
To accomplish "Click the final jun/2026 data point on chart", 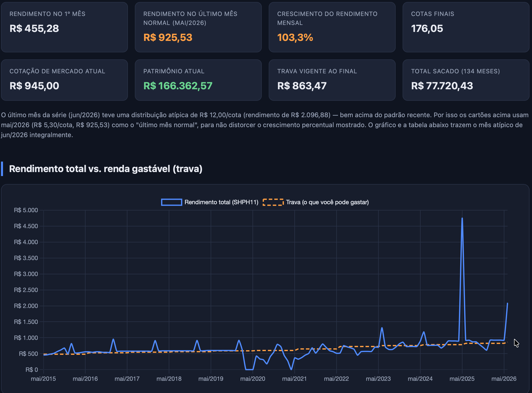I will (507, 303).
